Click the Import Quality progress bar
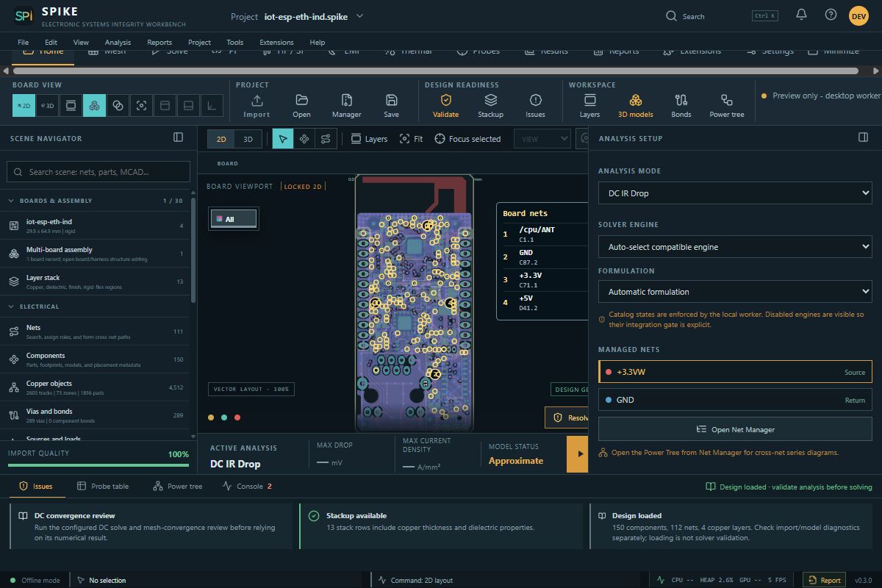The height and width of the screenshot is (588, 882). [x=98, y=465]
